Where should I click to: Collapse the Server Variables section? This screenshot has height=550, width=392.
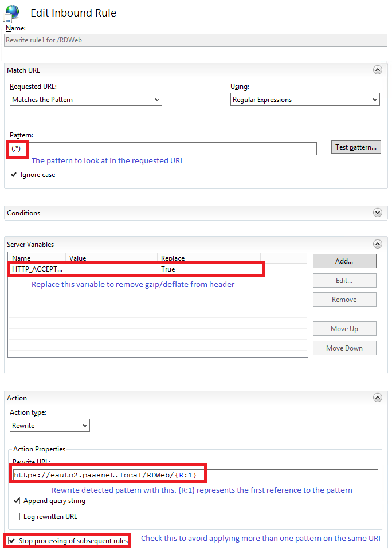[x=377, y=243]
